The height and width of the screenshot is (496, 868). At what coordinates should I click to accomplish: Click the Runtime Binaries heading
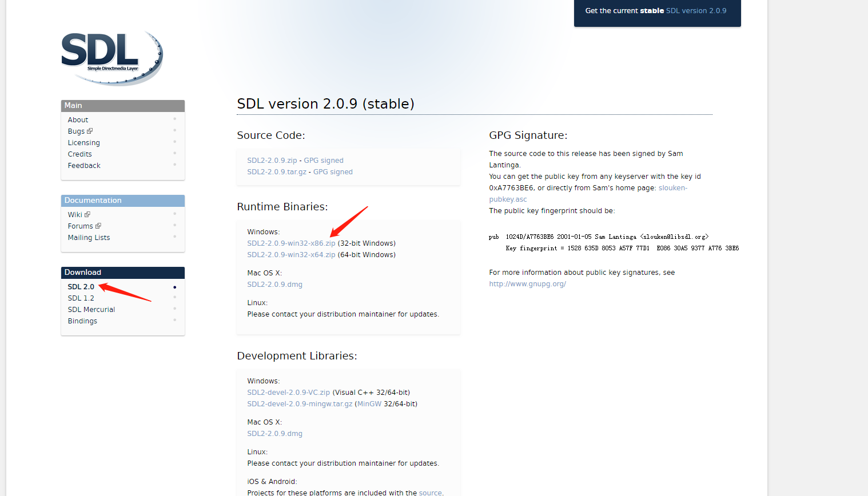click(282, 207)
